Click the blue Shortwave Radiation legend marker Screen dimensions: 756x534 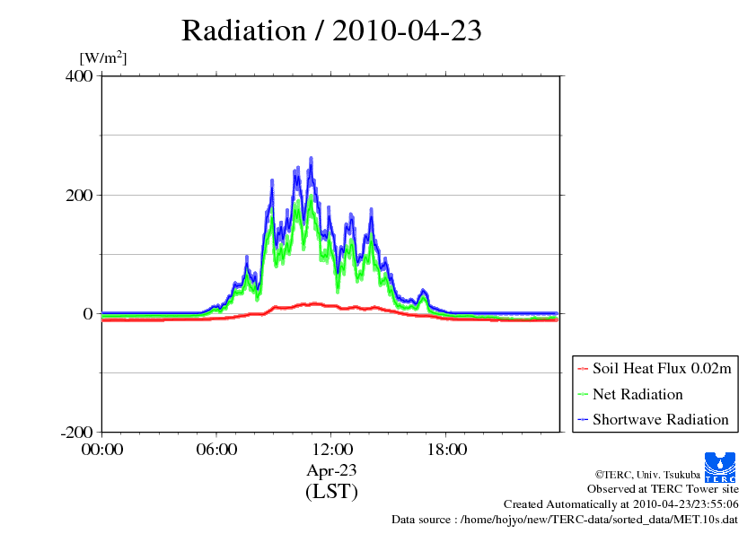[583, 420]
